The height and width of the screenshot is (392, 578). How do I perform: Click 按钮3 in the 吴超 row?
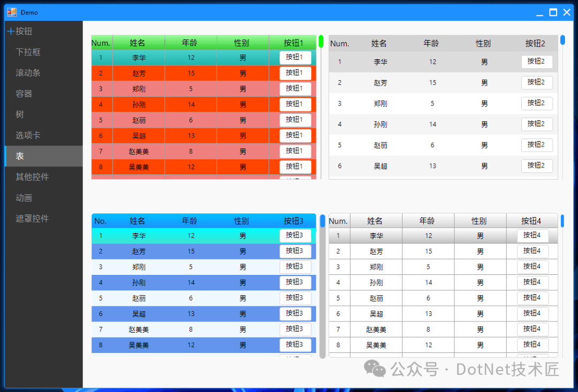coord(295,313)
